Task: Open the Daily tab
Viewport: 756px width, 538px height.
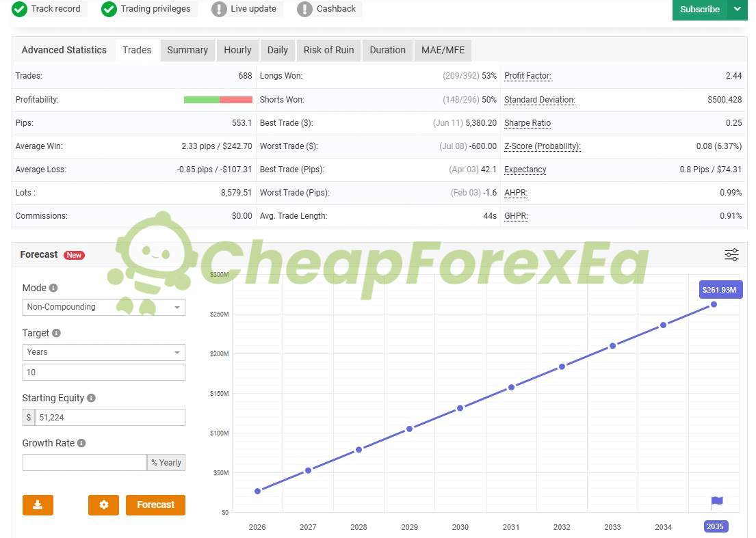Action: tap(278, 50)
